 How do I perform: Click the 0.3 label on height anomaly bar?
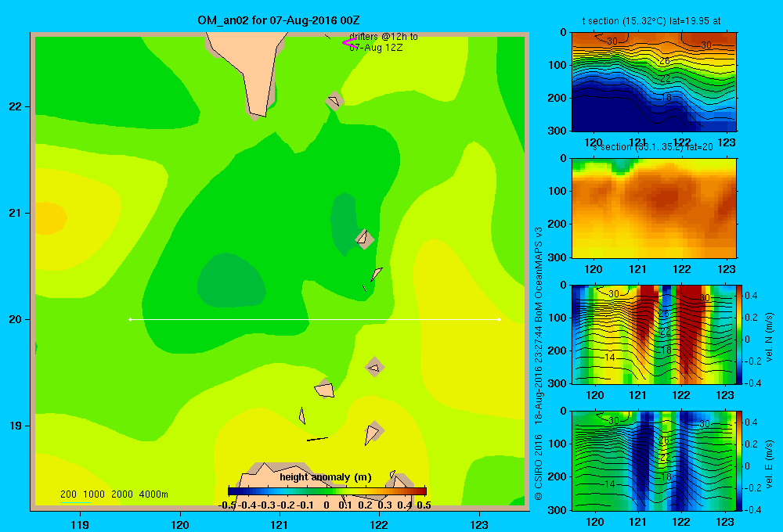tap(384, 505)
